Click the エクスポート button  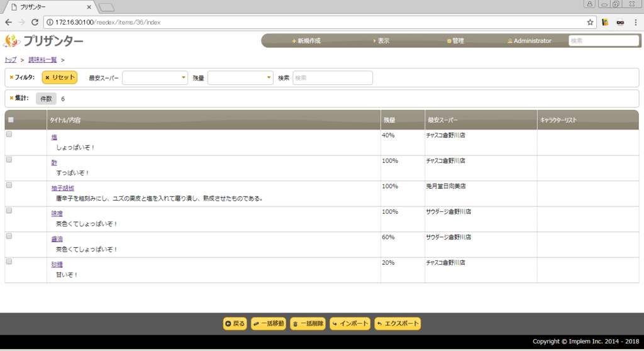point(397,323)
